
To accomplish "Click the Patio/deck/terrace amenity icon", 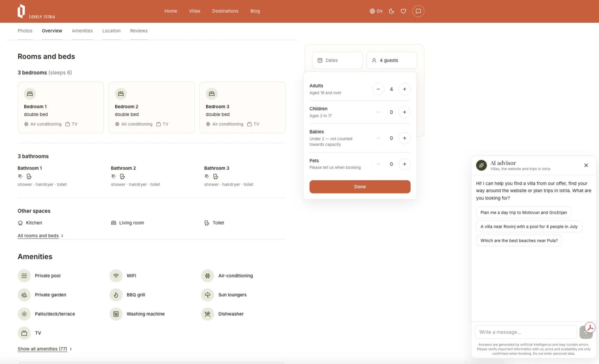I will [24, 314].
